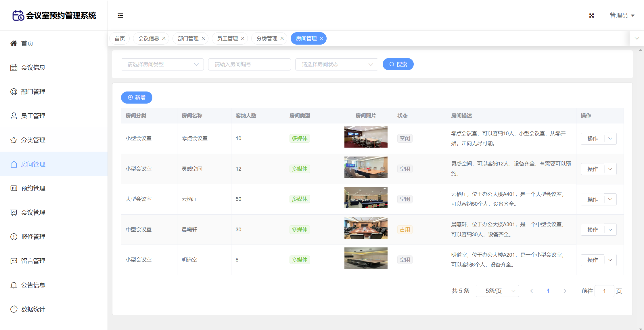Close the 房间管理 tab
The image size is (644, 330).
click(321, 39)
